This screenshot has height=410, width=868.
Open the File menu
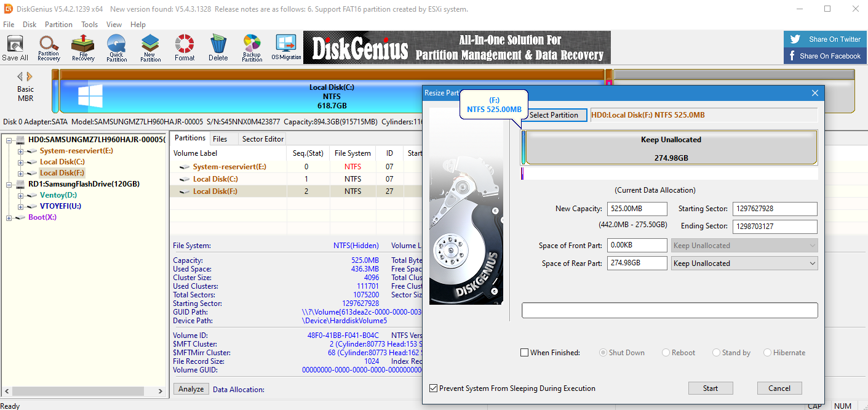[x=9, y=25]
